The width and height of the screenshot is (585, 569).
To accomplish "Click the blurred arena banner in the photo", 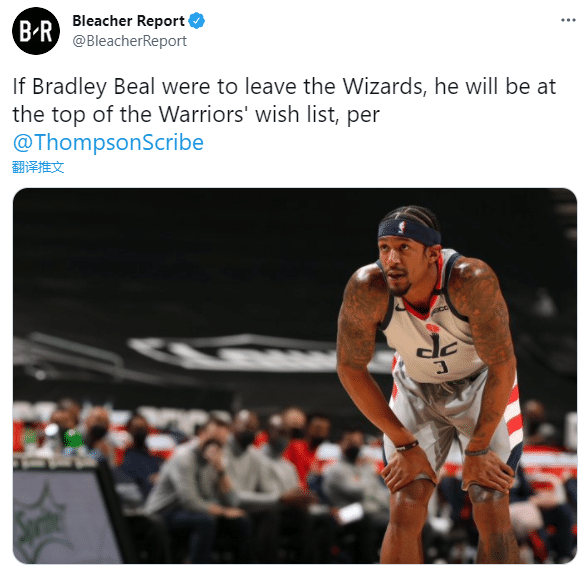I will 239,353.
